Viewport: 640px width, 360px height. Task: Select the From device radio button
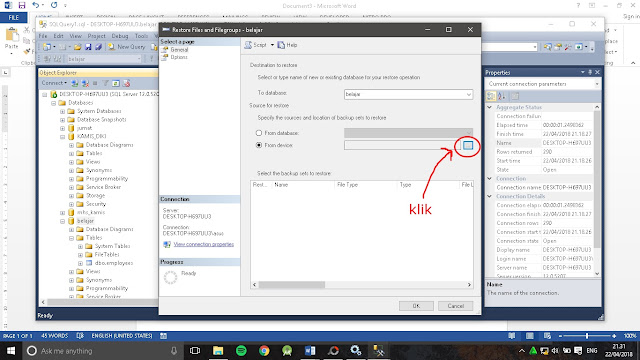tap(259, 145)
